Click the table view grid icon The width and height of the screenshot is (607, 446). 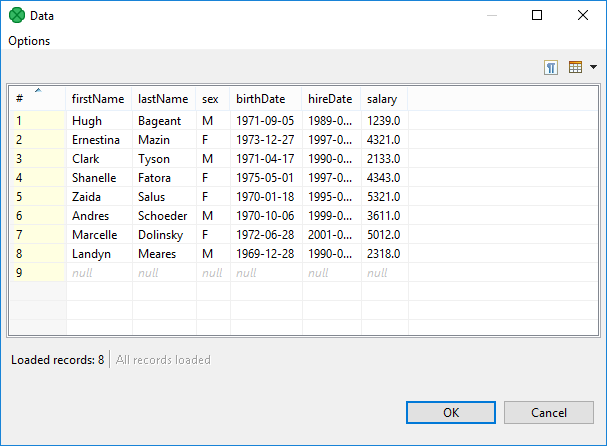[575, 67]
